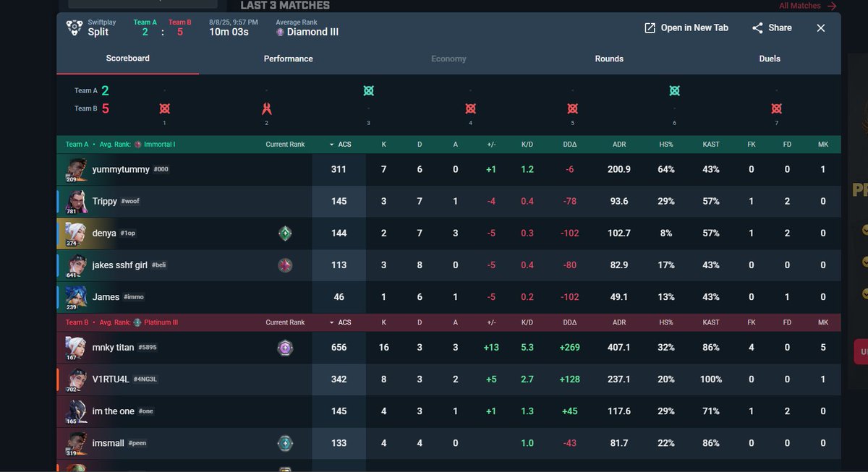Select round 5 Team B win icon
Viewport: 868px width, 472px height.
pos(572,108)
